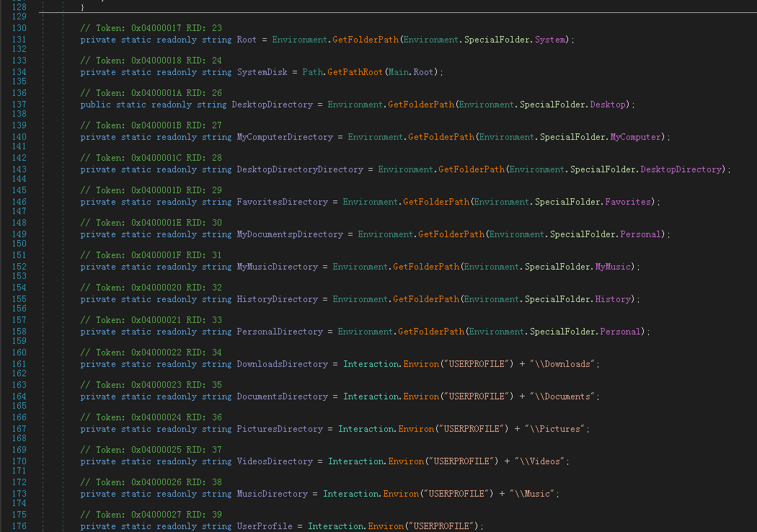Click token comment 0x0400001C RID: 28
This screenshot has width=757, height=532.
[151, 158]
